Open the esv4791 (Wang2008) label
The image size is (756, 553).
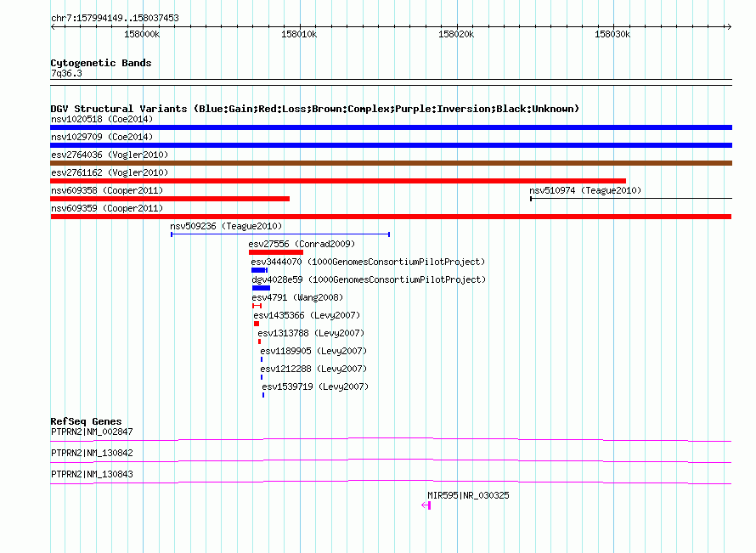(x=297, y=297)
